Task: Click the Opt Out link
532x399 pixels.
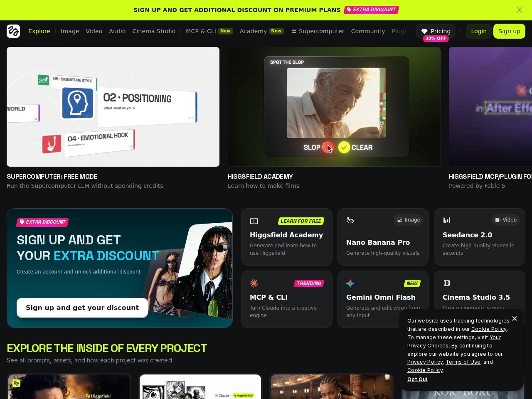Action: (x=417, y=379)
